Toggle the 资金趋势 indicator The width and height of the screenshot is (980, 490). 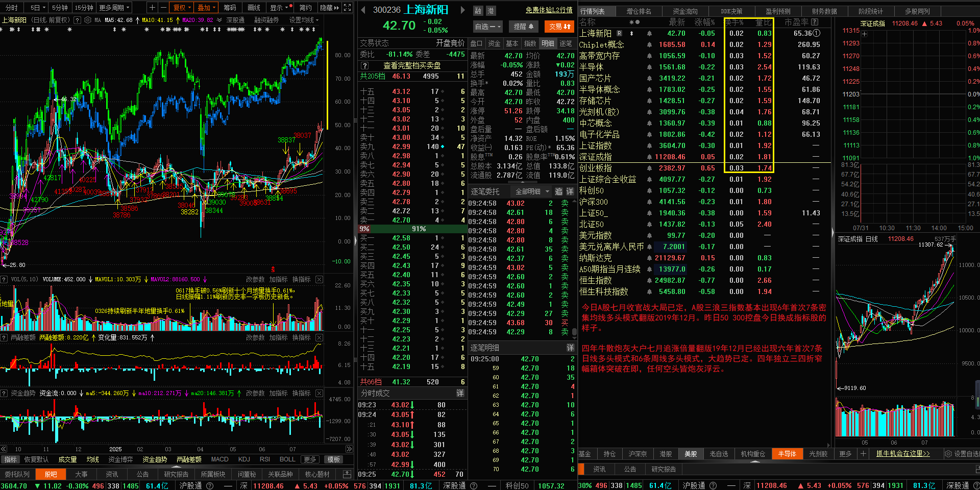154,459
